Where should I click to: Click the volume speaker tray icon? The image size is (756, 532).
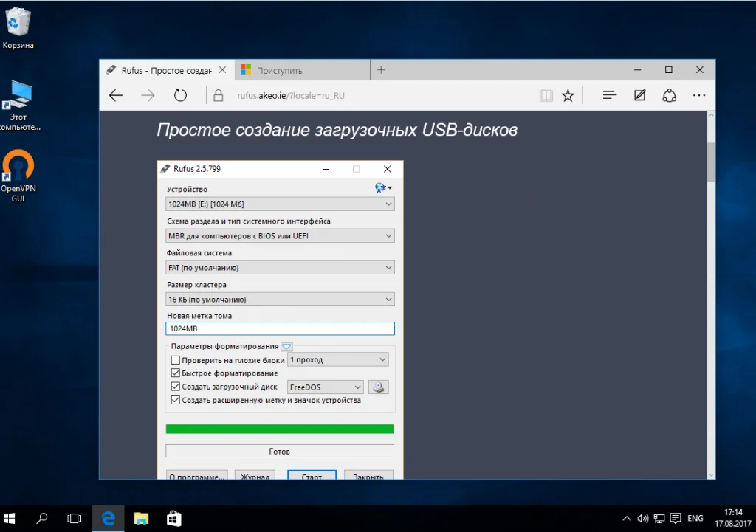pyautogui.click(x=642, y=519)
